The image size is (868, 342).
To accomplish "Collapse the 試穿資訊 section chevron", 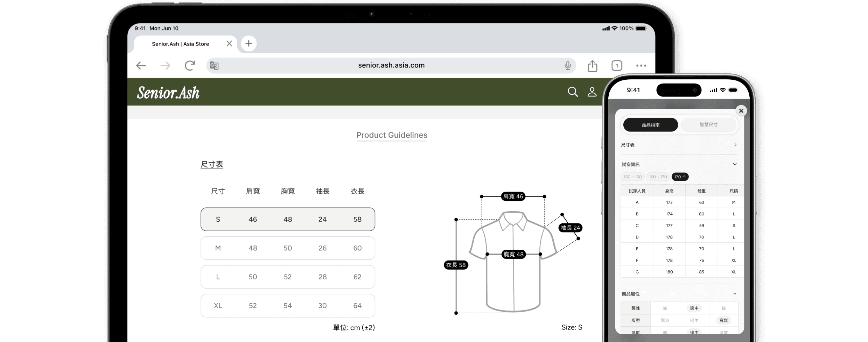I will point(735,164).
